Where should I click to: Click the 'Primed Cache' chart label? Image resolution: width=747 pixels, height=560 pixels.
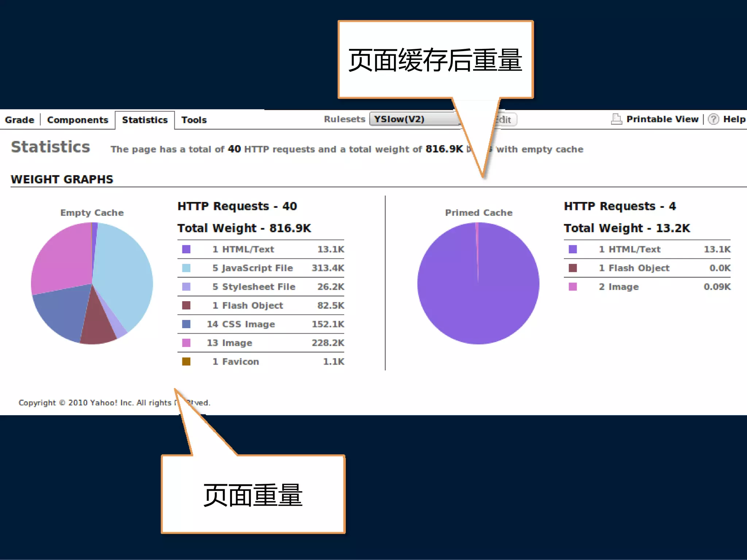(x=479, y=213)
